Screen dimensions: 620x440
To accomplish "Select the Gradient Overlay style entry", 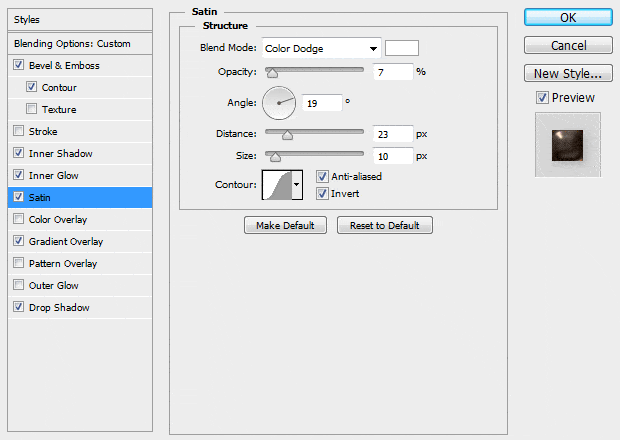I will (x=66, y=242).
